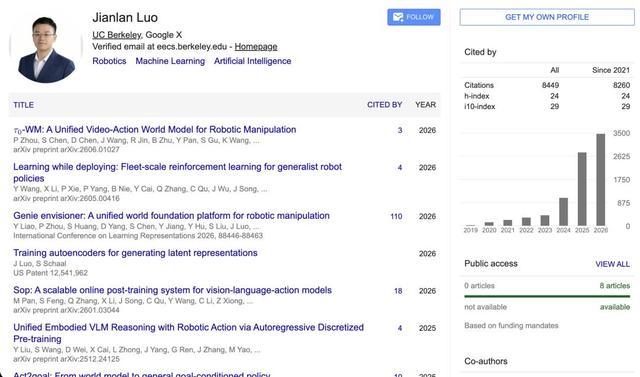This screenshot has height=377, width=640.
Task: Open the Homepage link
Action: (256, 47)
